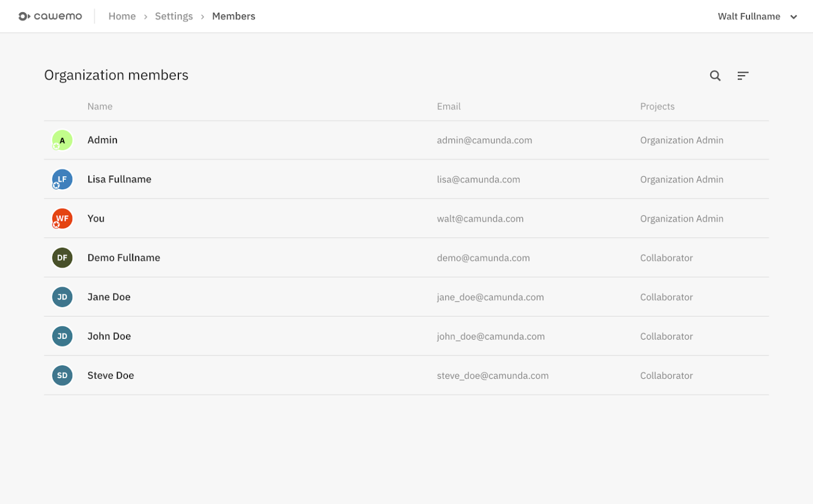Click the Email column header
Viewport: 813px width, 504px height.
[448, 106]
